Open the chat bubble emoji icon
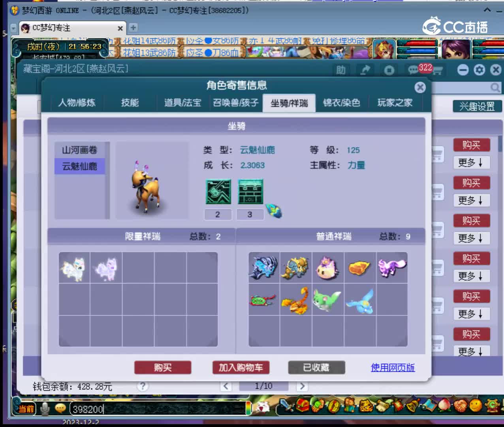504x427 pixels. [x=60, y=408]
